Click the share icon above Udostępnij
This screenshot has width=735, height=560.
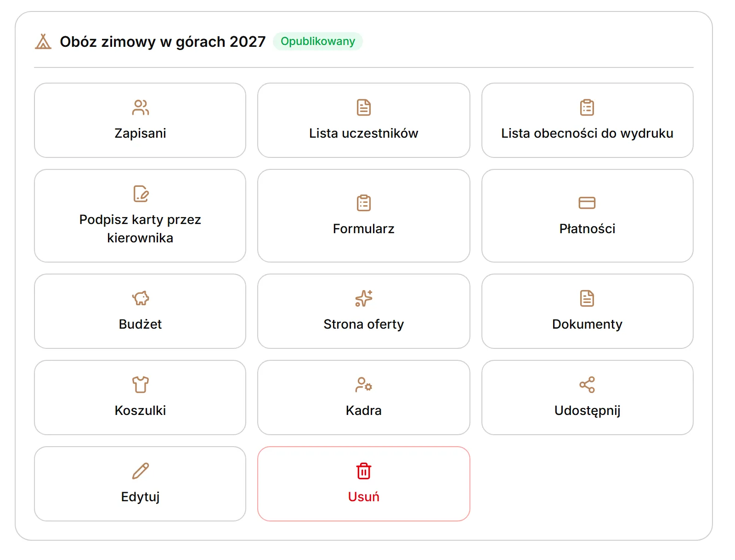click(x=587, y=385)
